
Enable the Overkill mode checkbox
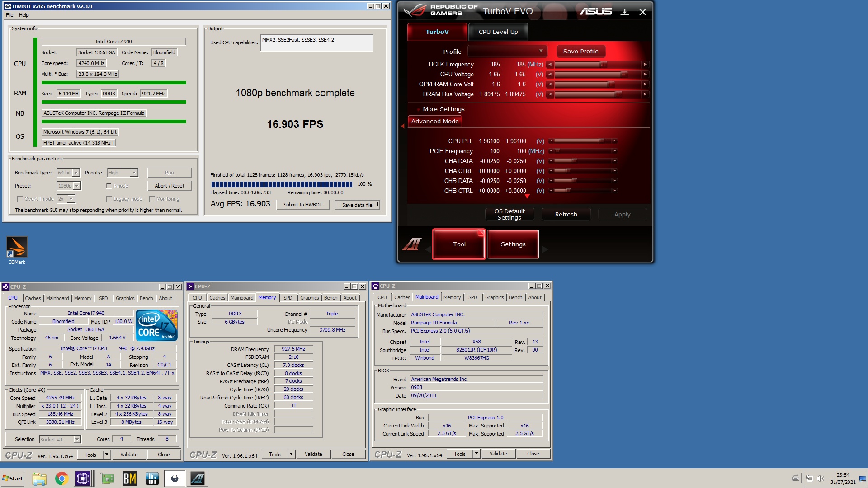pyautogui.click(x=20, y=199)
